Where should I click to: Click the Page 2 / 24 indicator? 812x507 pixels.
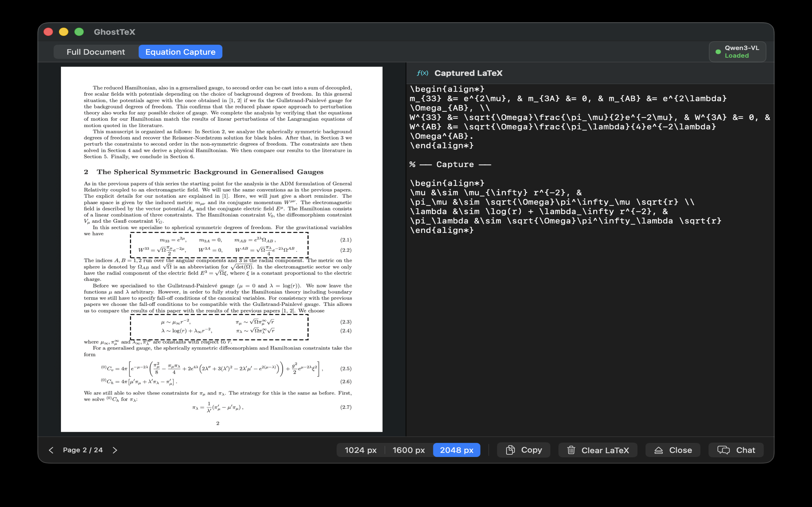click(x=83, y=450)
